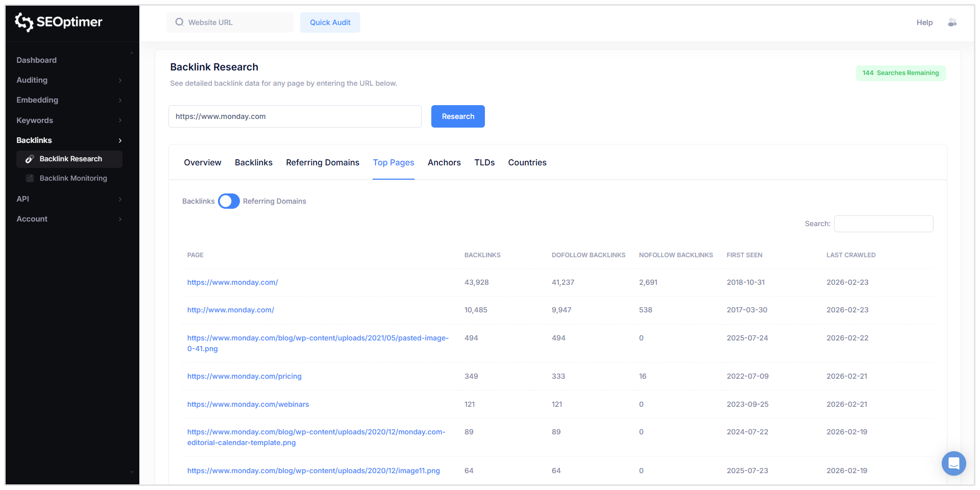980x490 pixels.
Task: Toggle to show Backlinks instead of Referring Domains
Action: tap(229, 201)
